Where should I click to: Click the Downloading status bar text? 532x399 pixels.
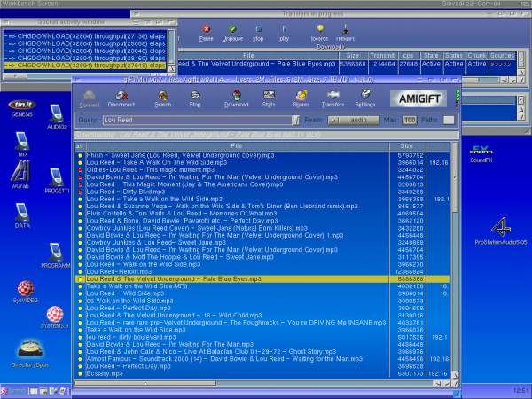[198, 135]
